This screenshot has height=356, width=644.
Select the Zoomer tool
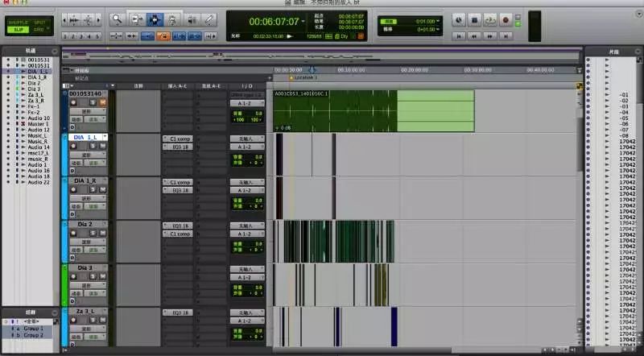(x=118, y=19)
